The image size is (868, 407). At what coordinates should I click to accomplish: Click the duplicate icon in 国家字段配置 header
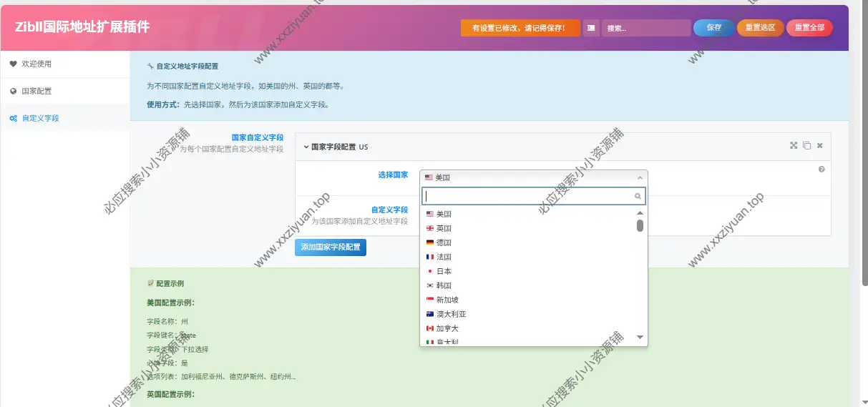point(806,145)
